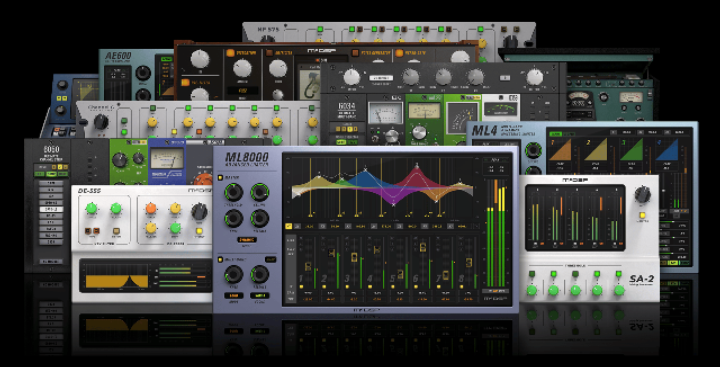Viewport: 720px width, 367px height.
Task: Click the last yellow knob on Channel G
Action: 313,122
